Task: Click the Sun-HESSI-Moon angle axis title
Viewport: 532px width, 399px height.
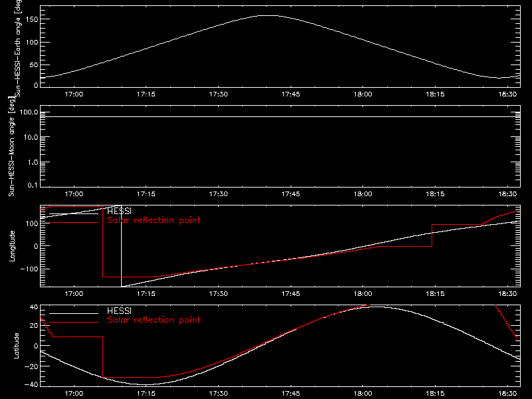Action: point(11,146)
